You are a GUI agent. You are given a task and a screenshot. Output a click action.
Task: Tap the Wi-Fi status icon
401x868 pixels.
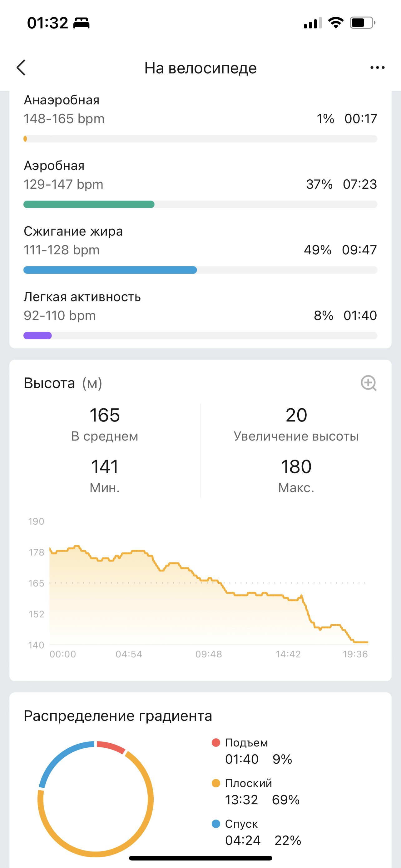[x=335, y=23]
